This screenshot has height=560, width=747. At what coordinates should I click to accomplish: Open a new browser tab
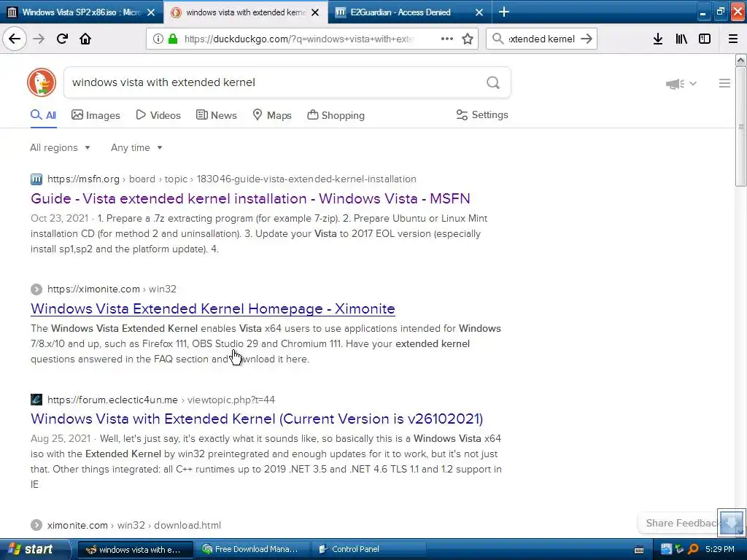point(504,12)
